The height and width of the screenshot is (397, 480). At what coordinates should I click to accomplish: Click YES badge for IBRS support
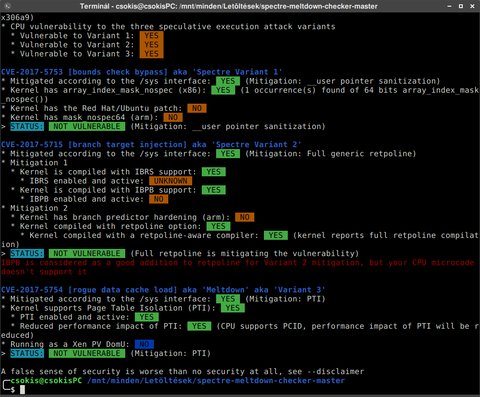tap(214, 172)
